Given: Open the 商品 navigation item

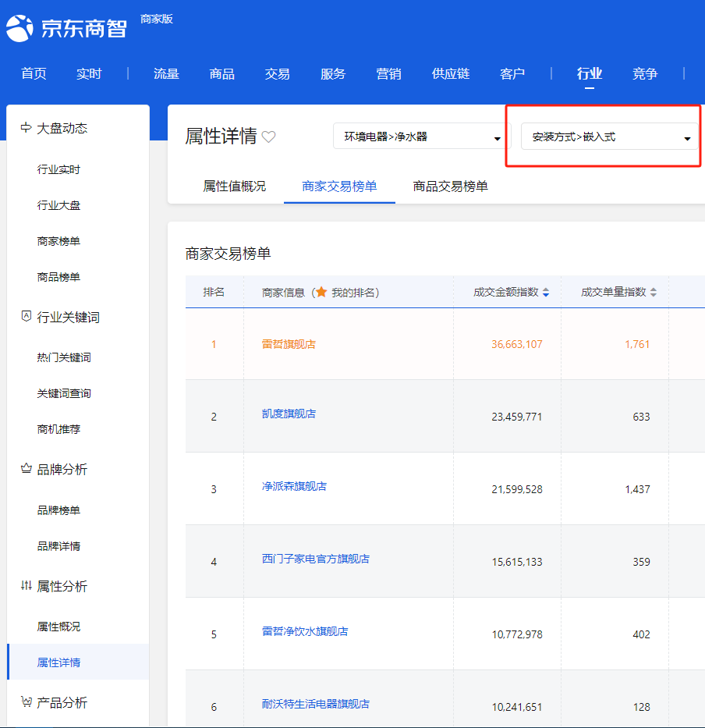Looking at the screenshot, I should tap(221, 73).
